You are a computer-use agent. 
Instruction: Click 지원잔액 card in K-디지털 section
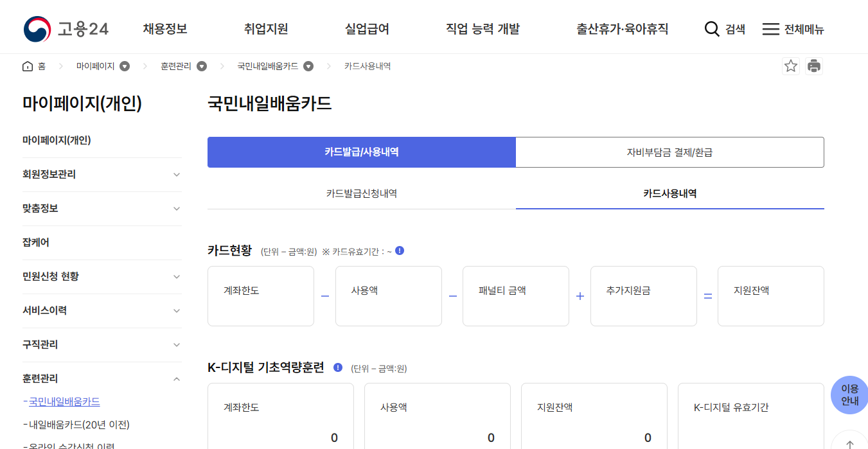coord(594,416)
